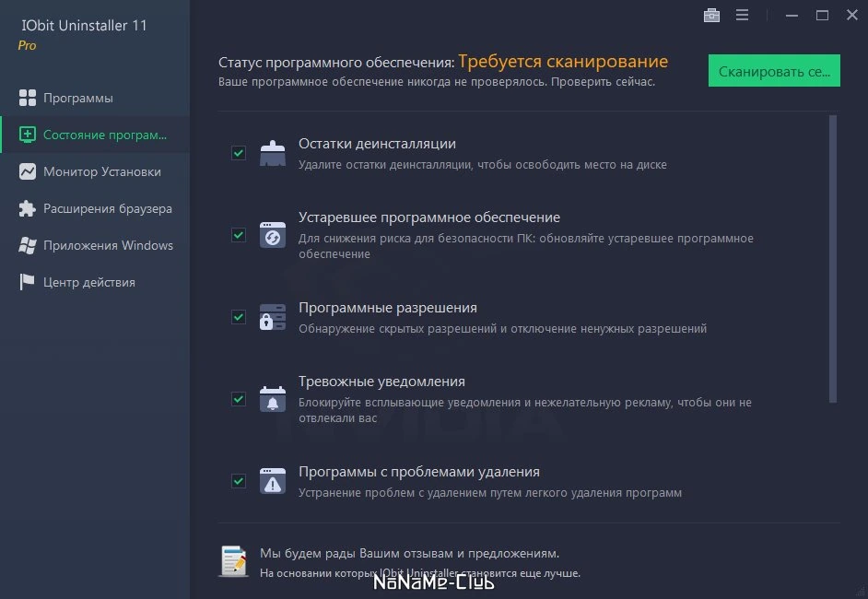Go to Монитор Установки
The width and height of the screenshot is (868, 599).
coord(95,171)
